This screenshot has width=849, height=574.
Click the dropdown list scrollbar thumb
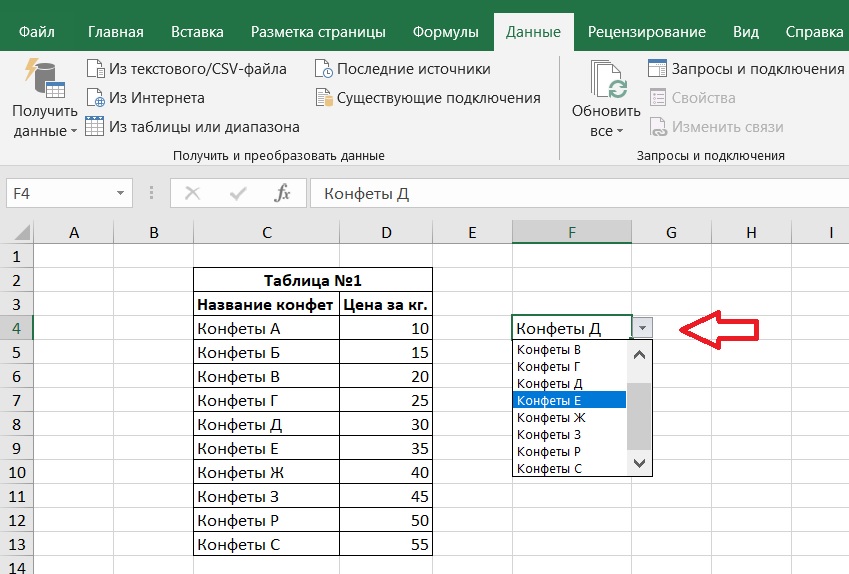639,416
